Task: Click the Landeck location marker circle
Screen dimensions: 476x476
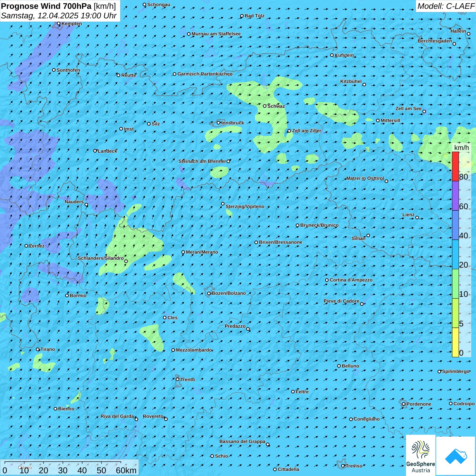Action: pyautogui.click(x=95, y=151)
